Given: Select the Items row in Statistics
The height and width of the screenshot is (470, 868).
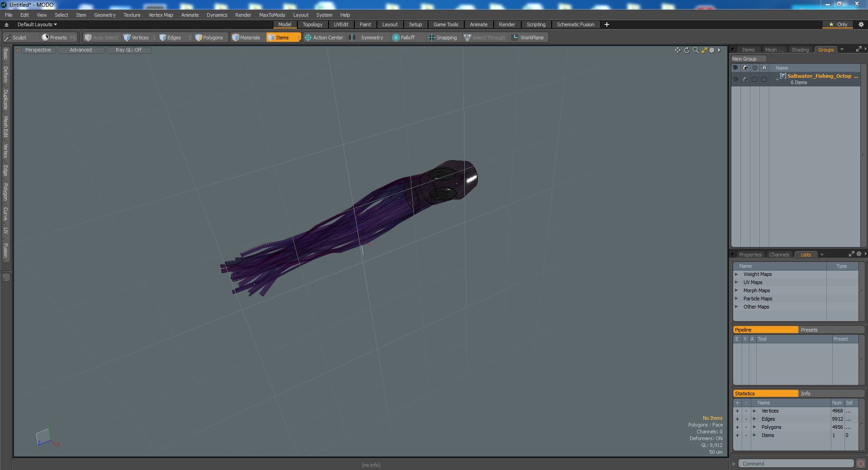Looking at the screenshot, I should click(795, 436).
